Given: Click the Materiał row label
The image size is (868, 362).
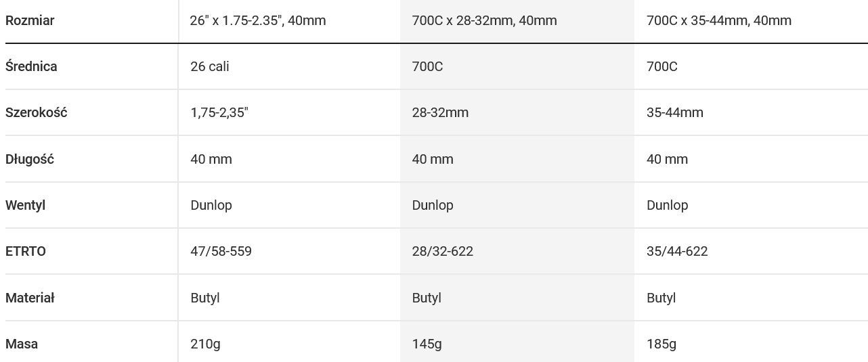Looking at the screenshot, I should pos(30,298).
